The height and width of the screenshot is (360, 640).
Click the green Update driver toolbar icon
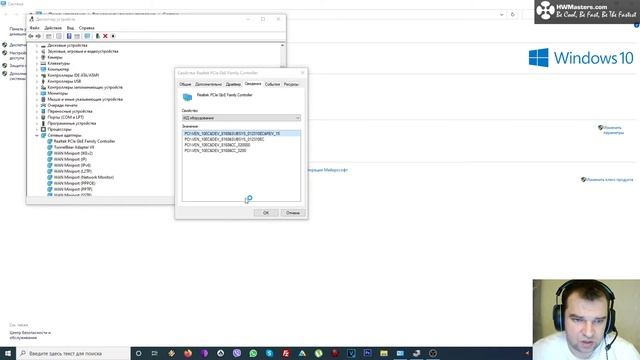point(98,36)
